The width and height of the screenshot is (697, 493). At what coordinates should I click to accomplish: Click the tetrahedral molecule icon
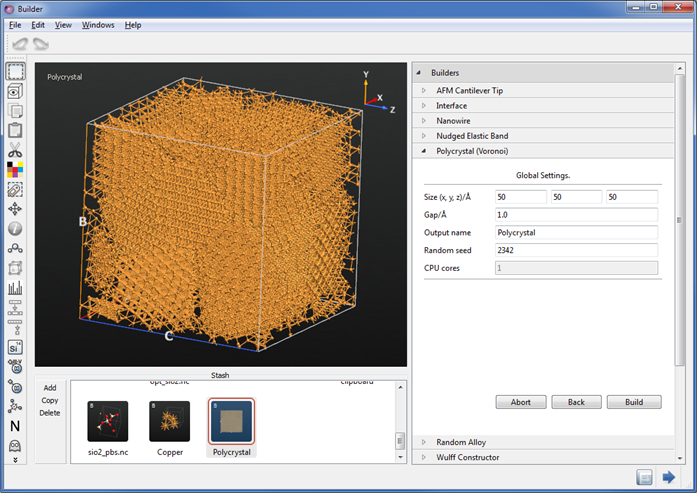pyautogui.click(x=15, y=406)
